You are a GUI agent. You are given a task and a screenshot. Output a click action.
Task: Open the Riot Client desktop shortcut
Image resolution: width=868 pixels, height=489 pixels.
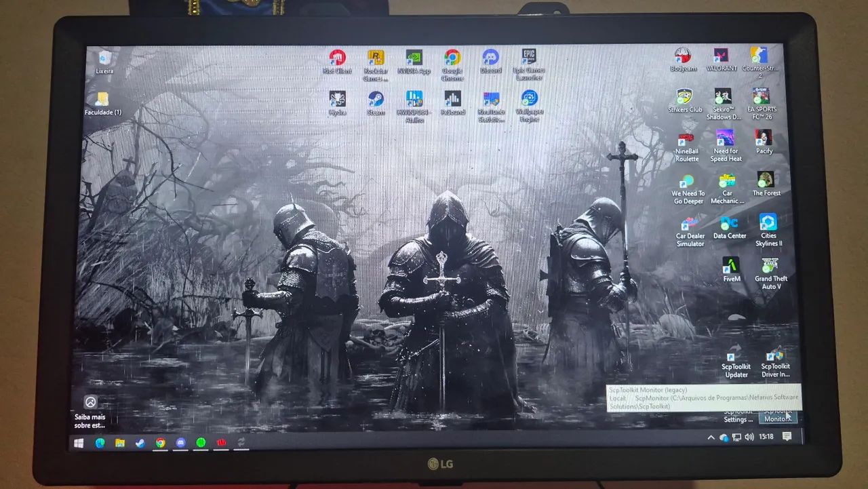tap(337, 61)
